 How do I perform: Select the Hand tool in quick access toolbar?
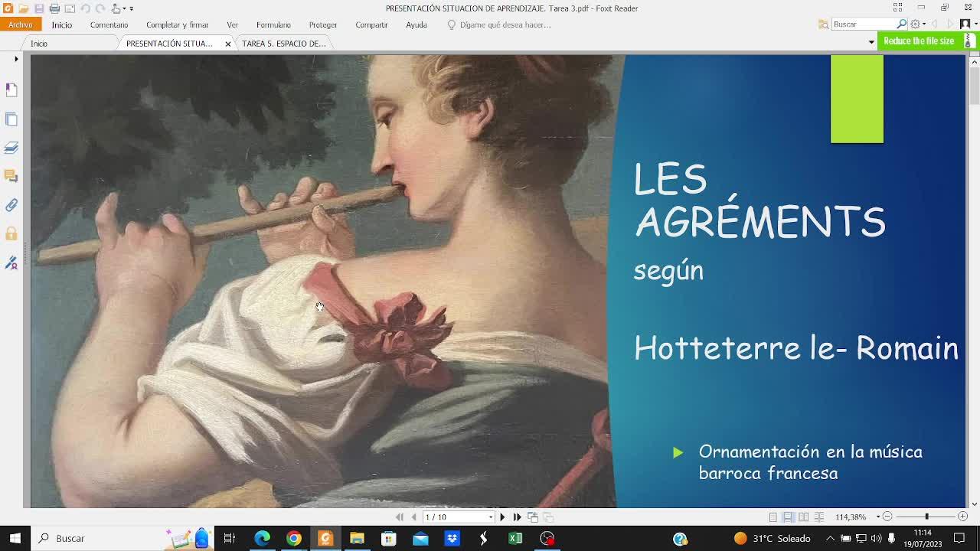coord(116,8)
